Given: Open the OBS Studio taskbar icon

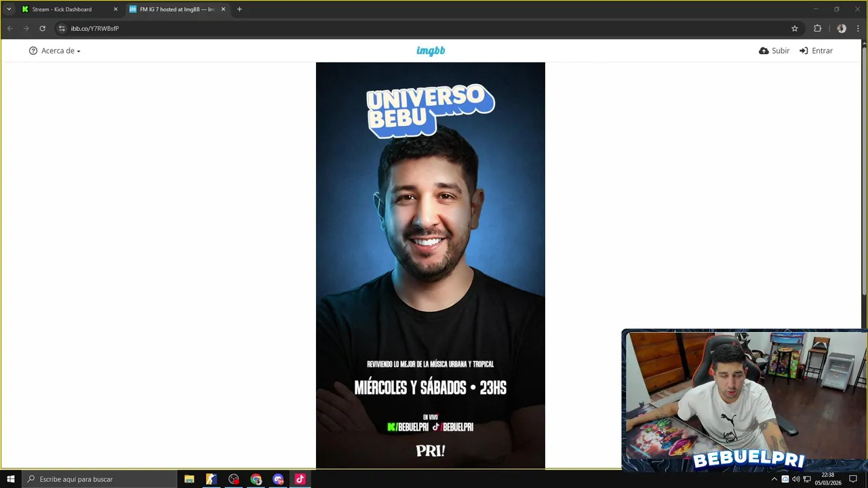Looking at the screenshot, I should coord(234,479).
